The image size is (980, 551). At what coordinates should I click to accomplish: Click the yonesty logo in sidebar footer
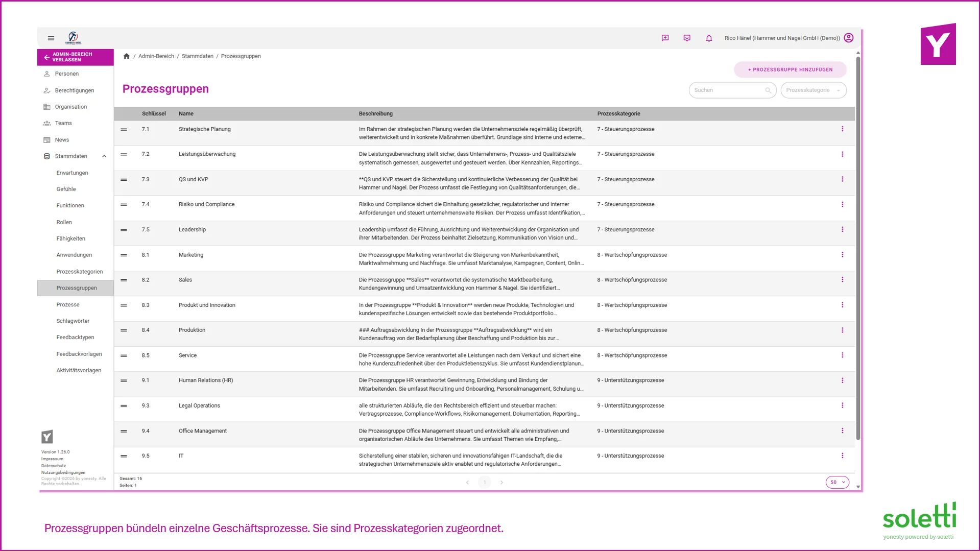(x=47, y=437)
